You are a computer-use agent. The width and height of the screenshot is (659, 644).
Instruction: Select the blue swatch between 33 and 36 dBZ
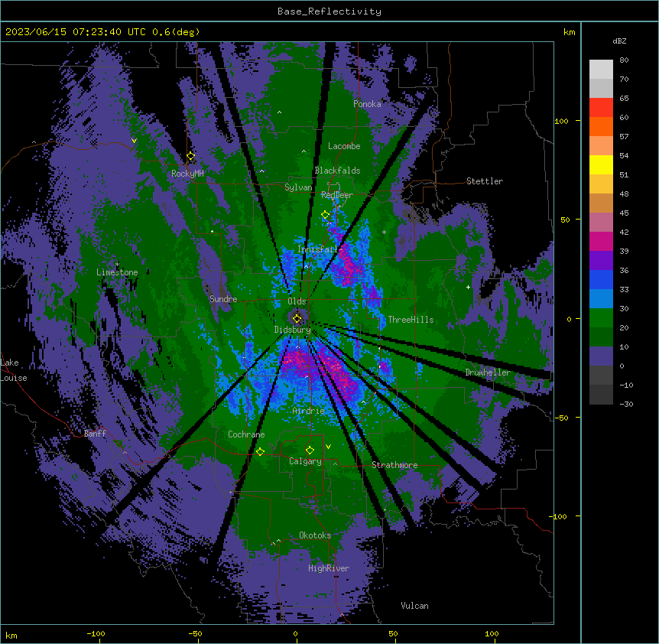[601, 279]
